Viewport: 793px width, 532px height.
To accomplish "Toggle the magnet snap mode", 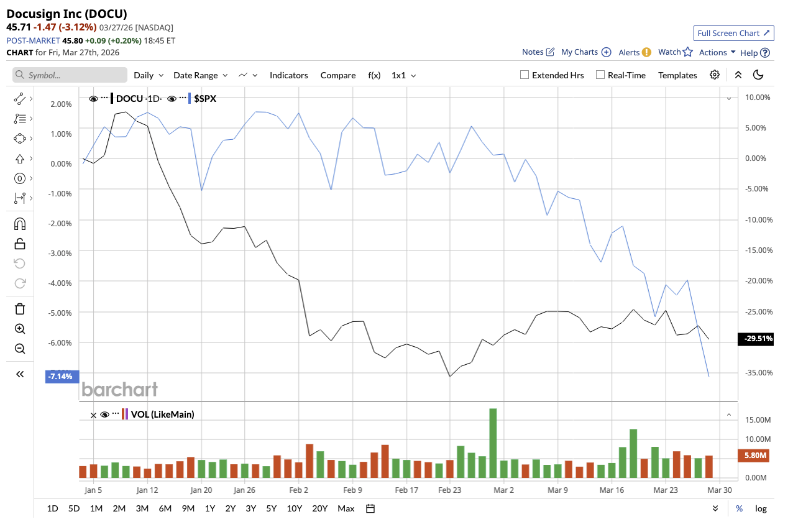I will [20, 224].
